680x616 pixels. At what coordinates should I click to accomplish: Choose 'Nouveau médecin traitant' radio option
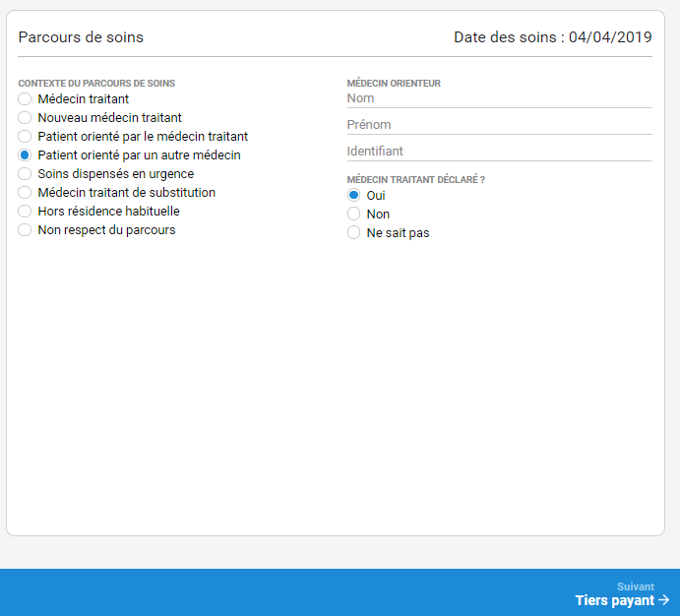[x=26, y=118]
